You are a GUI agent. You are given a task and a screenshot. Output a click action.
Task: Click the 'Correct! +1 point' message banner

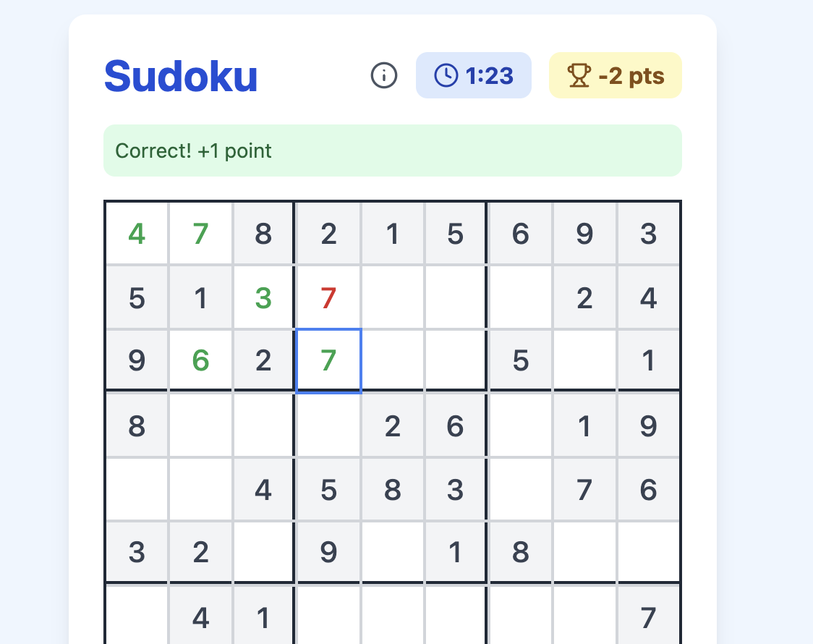pos(392,151)
